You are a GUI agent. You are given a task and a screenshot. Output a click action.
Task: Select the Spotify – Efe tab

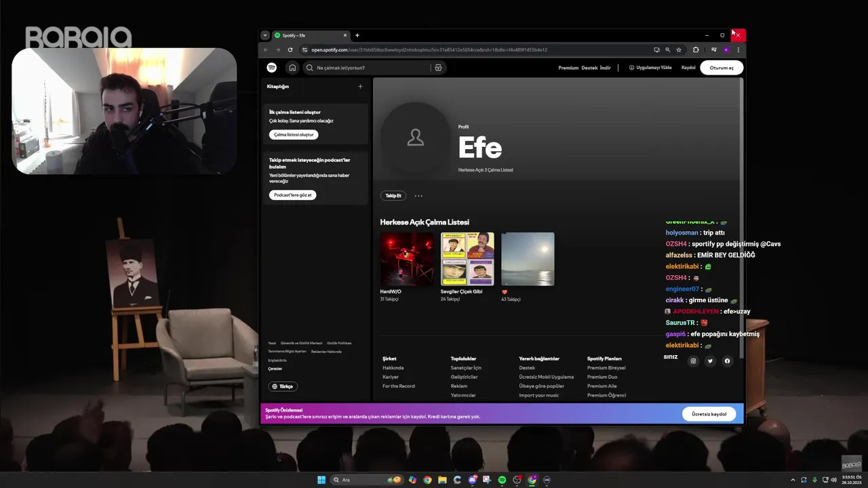pos(311,35)
